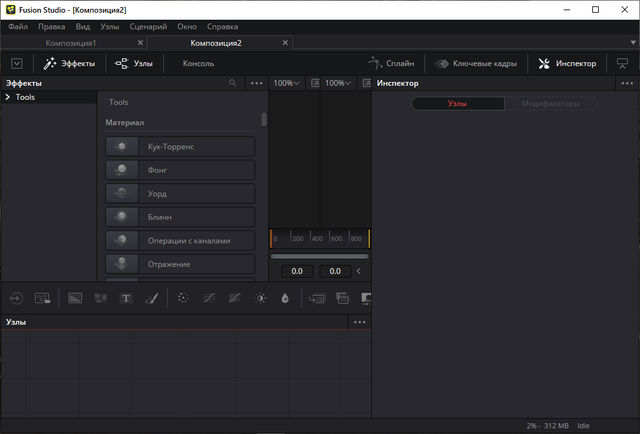This screenshot has width=640, height=434.
Task: Switch to the Композиция1 tab
Action: click(x=71, y=44)
